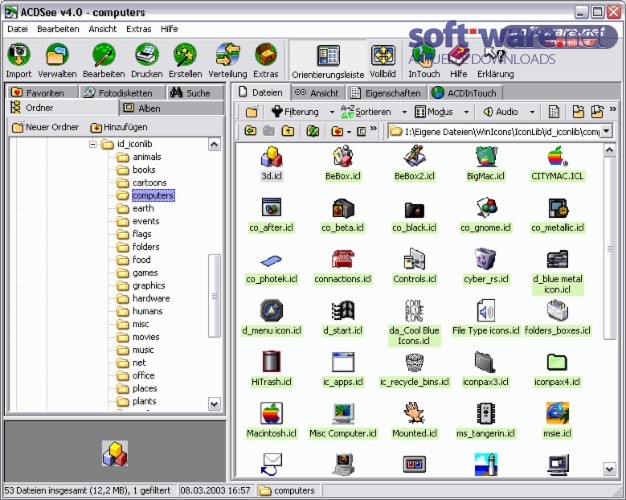Select the animals folder in tree

pos(147,157)
